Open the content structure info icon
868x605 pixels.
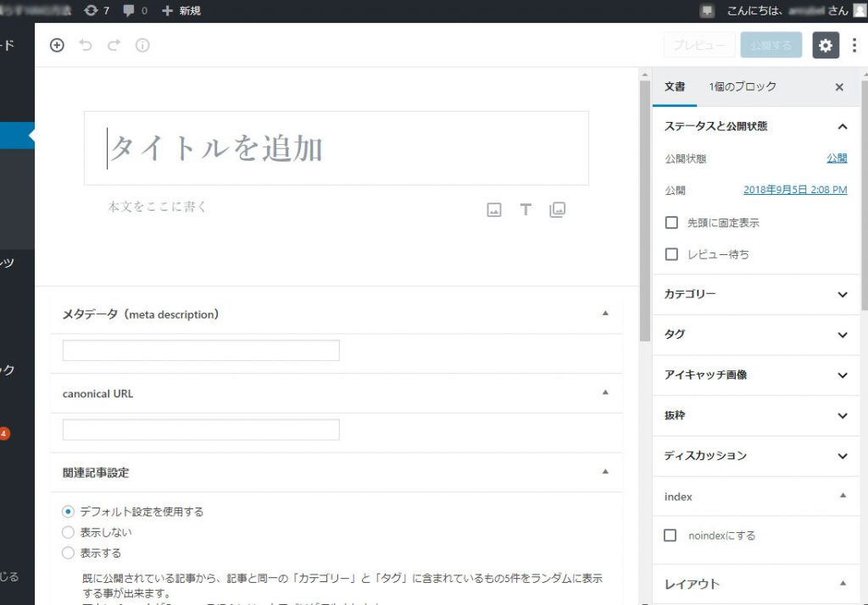142,46
